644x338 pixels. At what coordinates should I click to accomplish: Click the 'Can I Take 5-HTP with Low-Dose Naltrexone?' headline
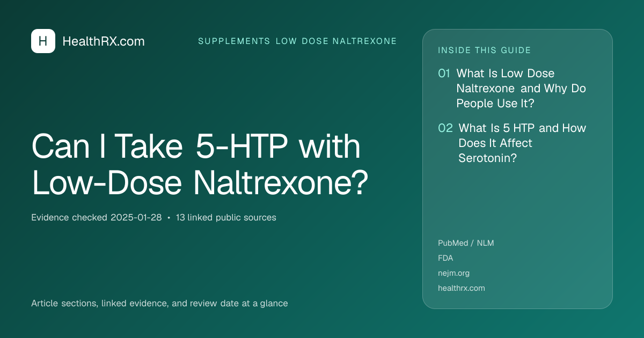click(200, 164)
